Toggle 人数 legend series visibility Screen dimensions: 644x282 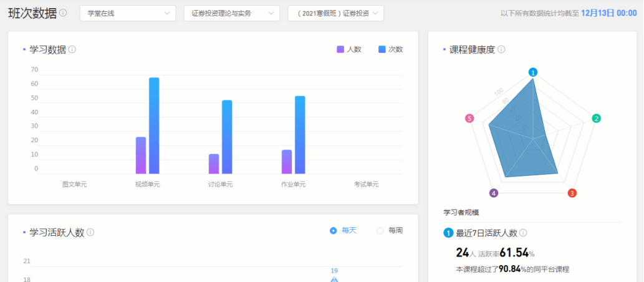pos(349,49)
